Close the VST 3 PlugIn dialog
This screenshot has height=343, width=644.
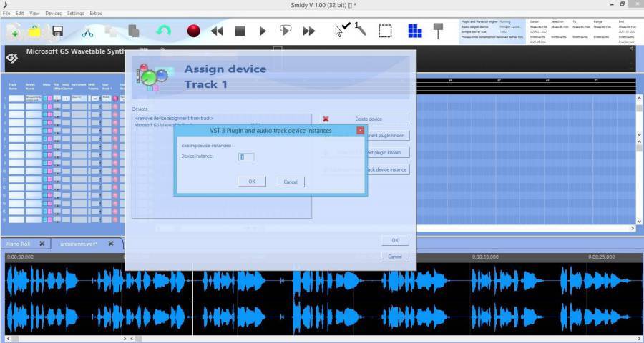tap(360, 131)
